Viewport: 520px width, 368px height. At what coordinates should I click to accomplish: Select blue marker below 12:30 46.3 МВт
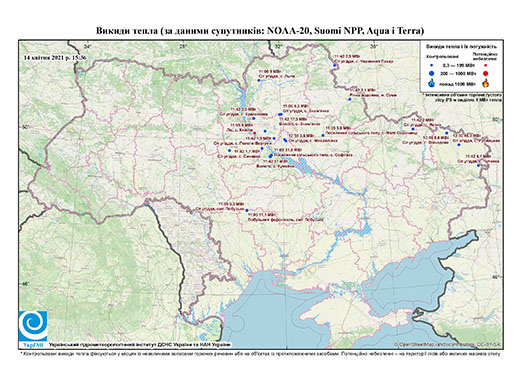point(459,145)
